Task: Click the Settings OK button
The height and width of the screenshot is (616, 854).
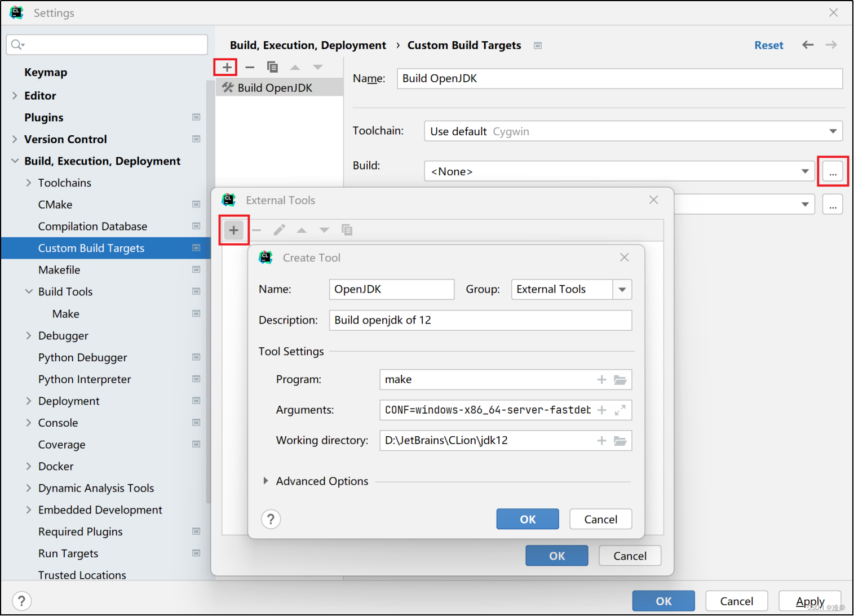Action: (x=663, y=601)
